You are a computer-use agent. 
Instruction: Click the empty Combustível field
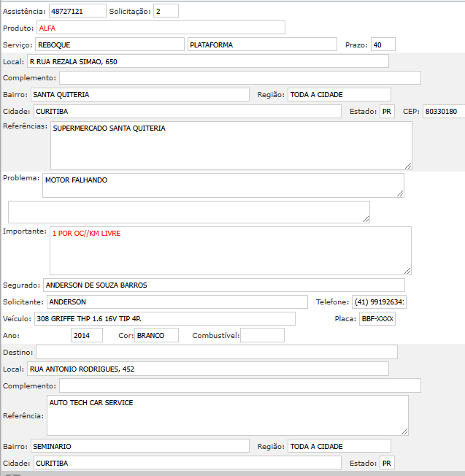click(262, 335)
